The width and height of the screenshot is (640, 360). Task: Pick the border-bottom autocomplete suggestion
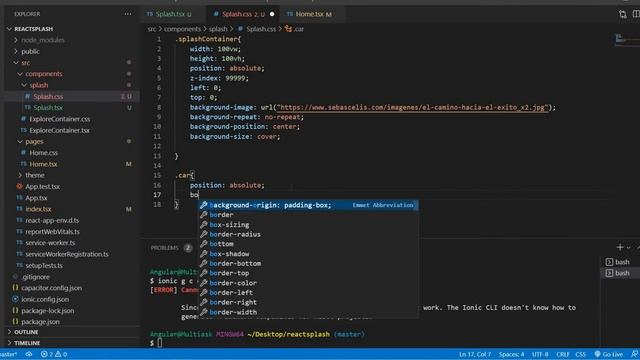(308, 264)
